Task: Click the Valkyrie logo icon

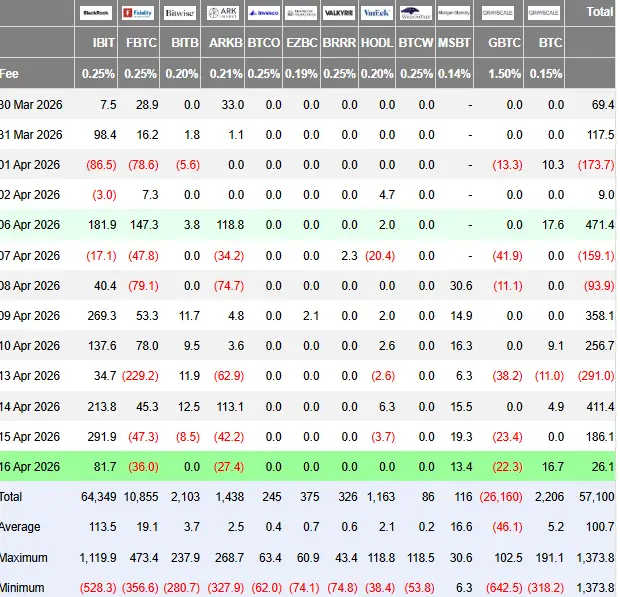Action: (339, 13)
